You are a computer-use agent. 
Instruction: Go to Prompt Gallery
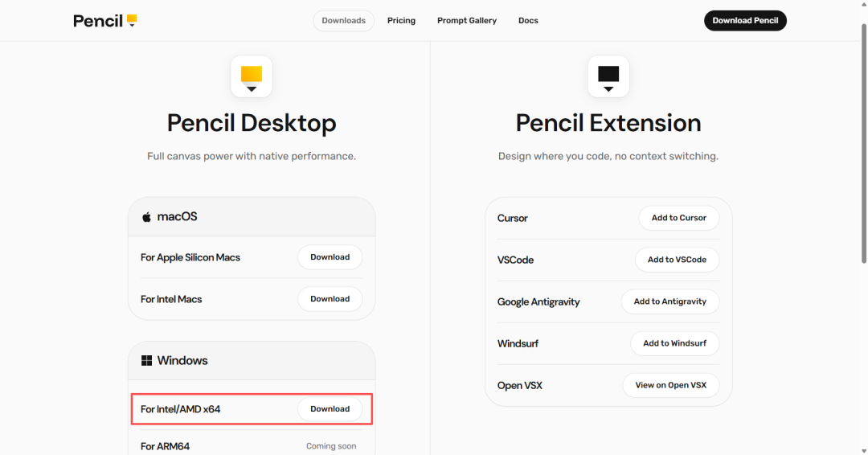pos(467,20)
